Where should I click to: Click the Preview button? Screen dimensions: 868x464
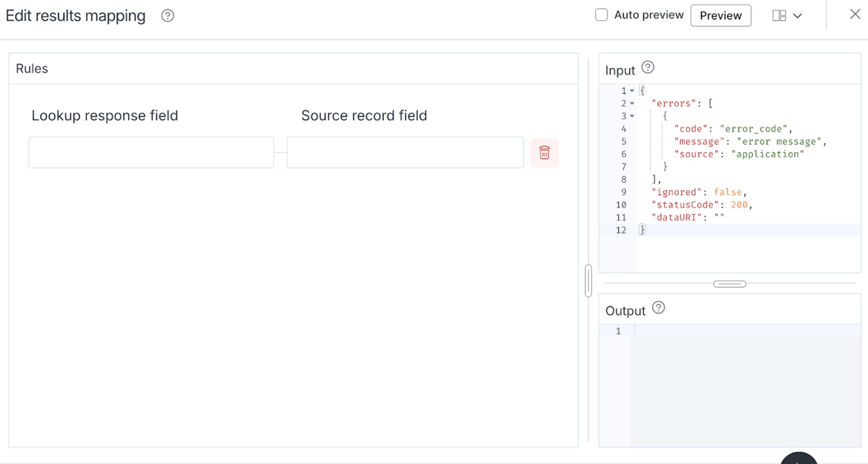(x=721, y=15)
